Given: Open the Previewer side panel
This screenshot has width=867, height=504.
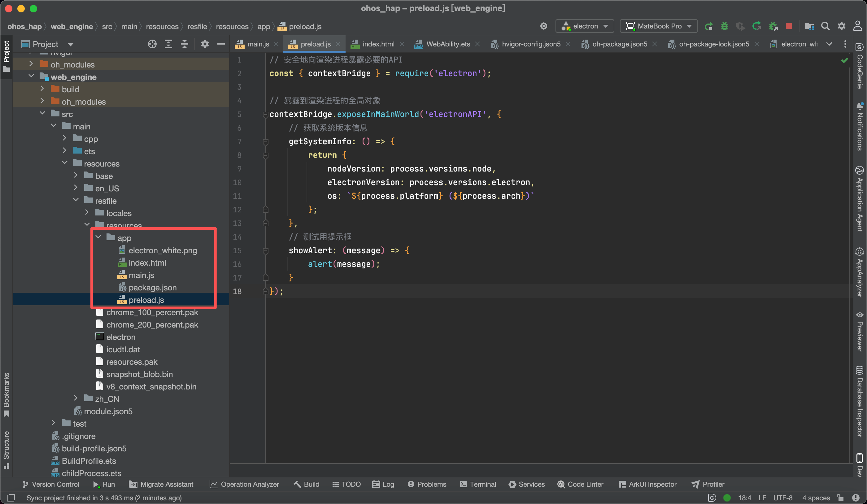Looking at the screenshot, I should point(860,332).
